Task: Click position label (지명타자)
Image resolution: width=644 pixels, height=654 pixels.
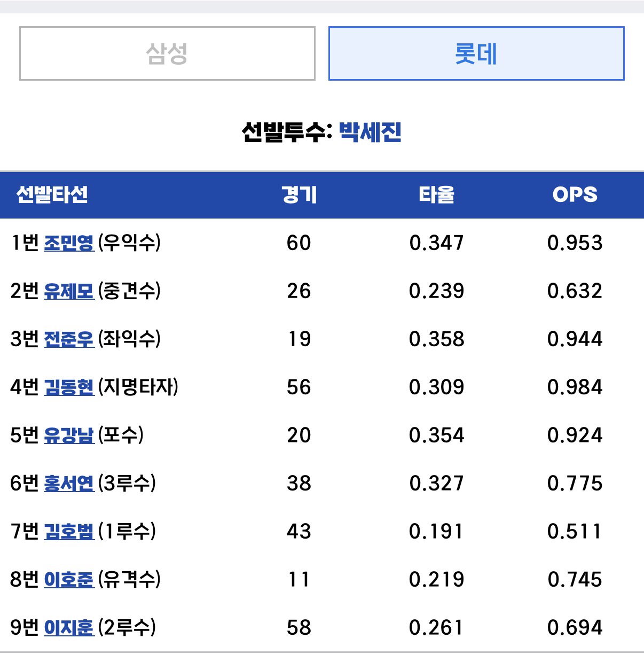Action: 138,387
